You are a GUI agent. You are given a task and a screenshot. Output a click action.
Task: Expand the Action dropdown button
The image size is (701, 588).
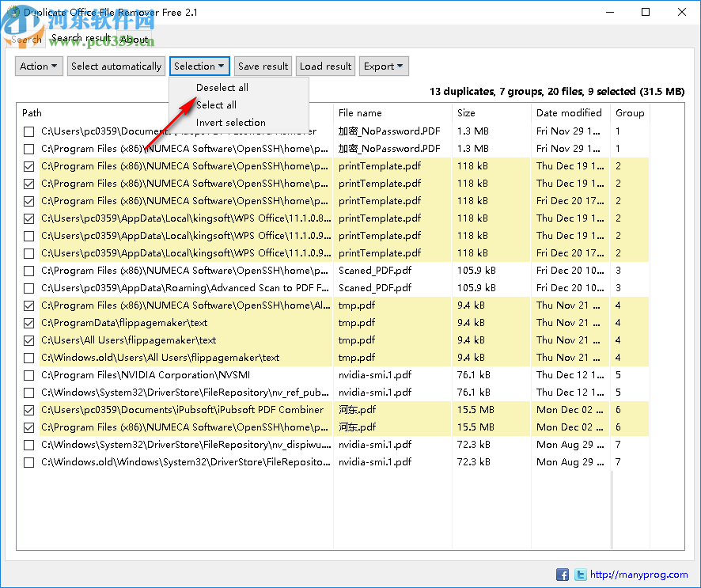tap(40, 66)
